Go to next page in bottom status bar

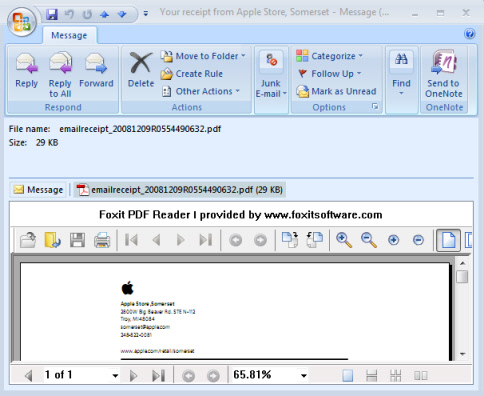(133, 376)
